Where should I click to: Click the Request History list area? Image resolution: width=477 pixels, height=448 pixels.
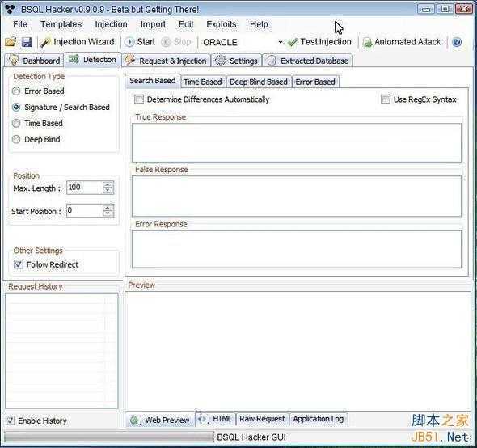(61, 351)
